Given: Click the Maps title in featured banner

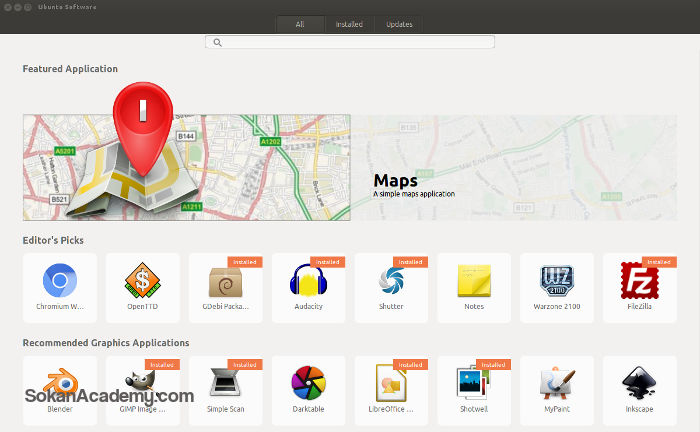Looking at the screenshot, I should pyautogui.click(x=396, y=180).
